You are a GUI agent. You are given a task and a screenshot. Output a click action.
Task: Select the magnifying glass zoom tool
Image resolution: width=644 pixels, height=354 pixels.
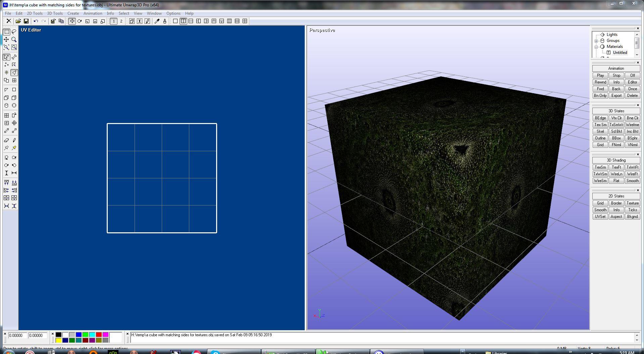pyautogui.click(x=14, y=40)
